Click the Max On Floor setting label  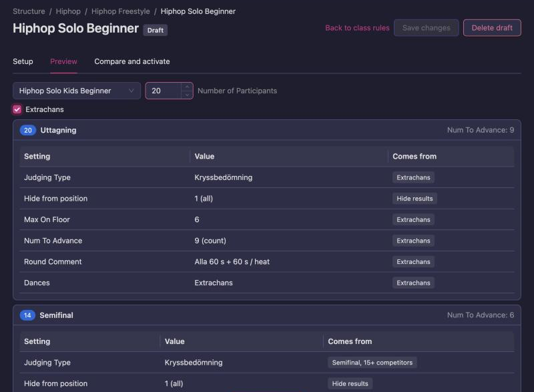point(47,220)
